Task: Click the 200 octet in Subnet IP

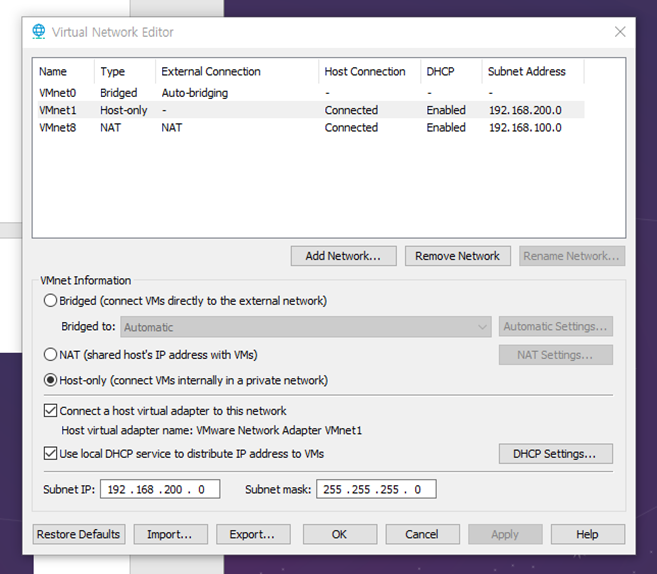Action: tap(173, 489)
